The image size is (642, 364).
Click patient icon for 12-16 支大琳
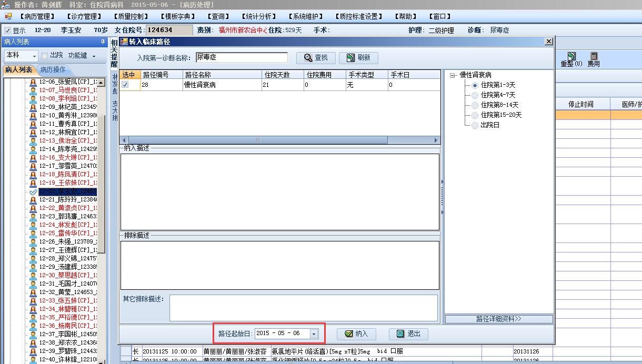33,157
